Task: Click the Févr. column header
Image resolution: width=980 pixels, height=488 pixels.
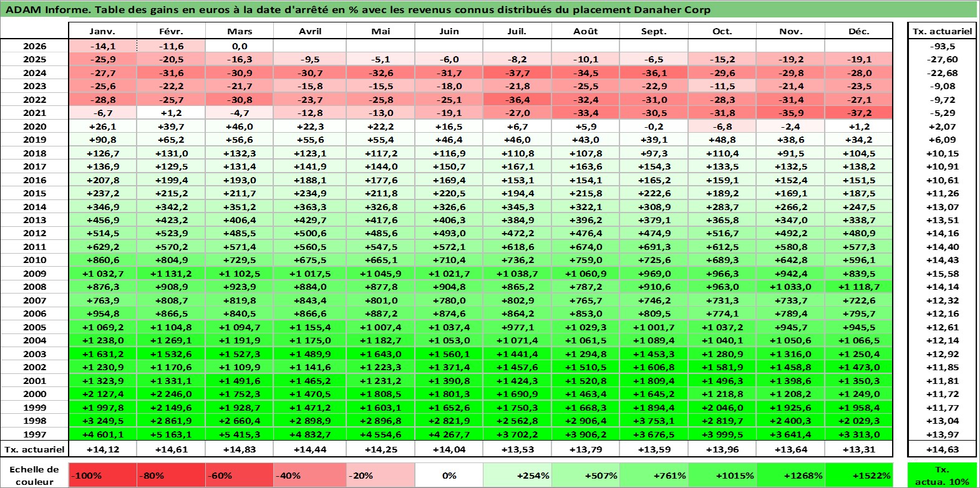Action: tap(171, 31)
